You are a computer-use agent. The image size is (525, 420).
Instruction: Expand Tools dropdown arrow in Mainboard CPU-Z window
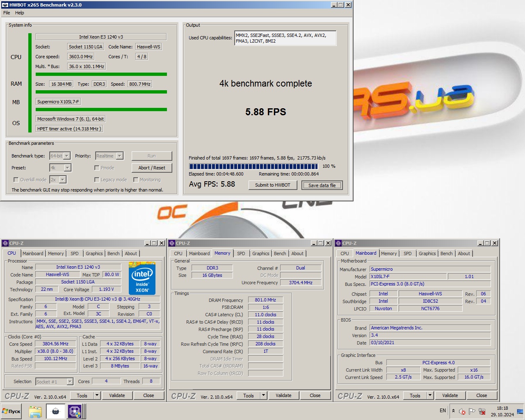tap(430, 396)
